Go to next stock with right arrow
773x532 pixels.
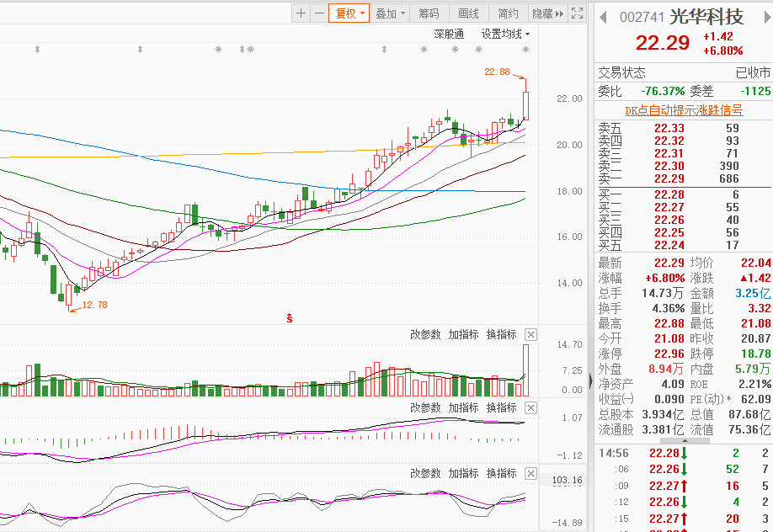click(767, 18)
